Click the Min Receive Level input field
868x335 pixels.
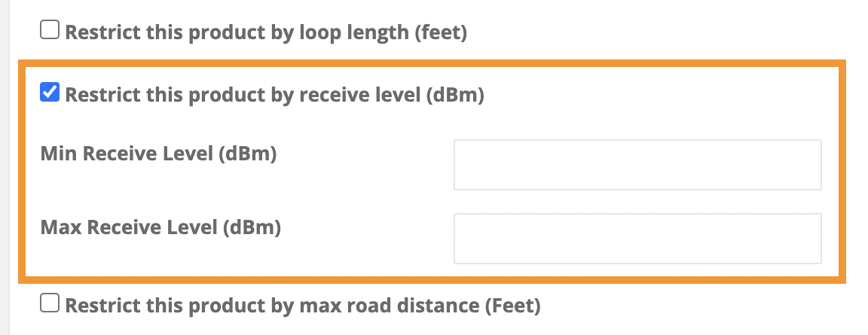click(x=637, y=165)
